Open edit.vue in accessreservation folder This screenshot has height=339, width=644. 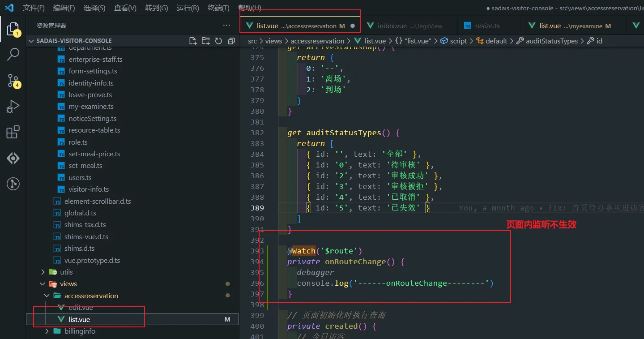81,308
